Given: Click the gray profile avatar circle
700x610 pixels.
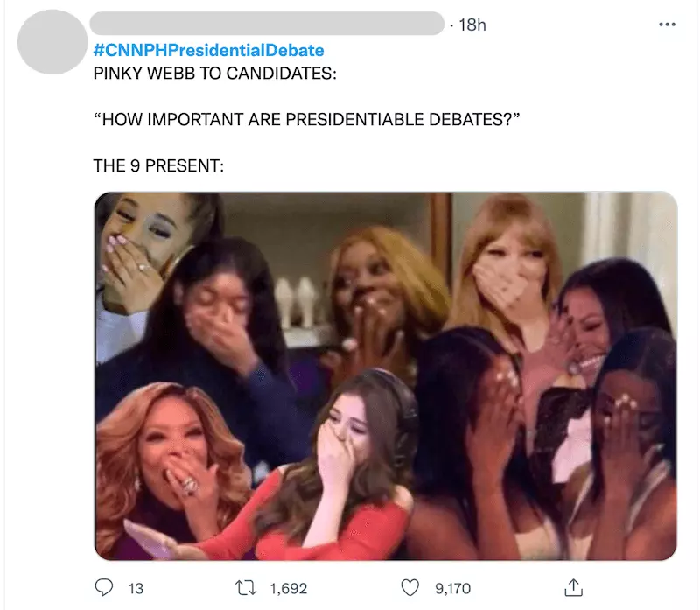Looking at the screenshot, I should pyautogui.click(x=52, y=42).
